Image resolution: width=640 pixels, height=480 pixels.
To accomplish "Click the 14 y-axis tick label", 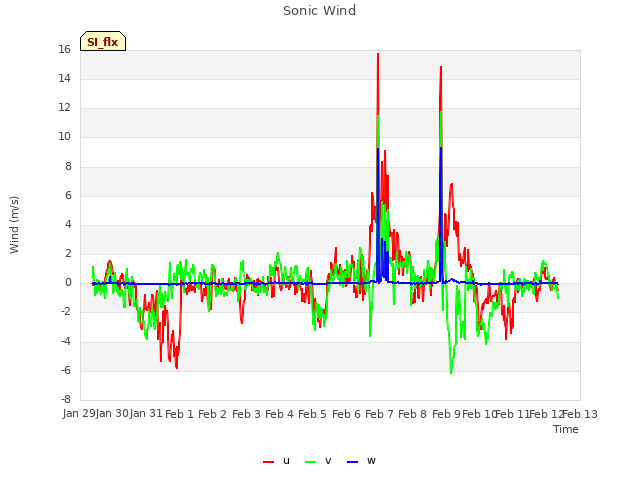I will coord(64,79).
